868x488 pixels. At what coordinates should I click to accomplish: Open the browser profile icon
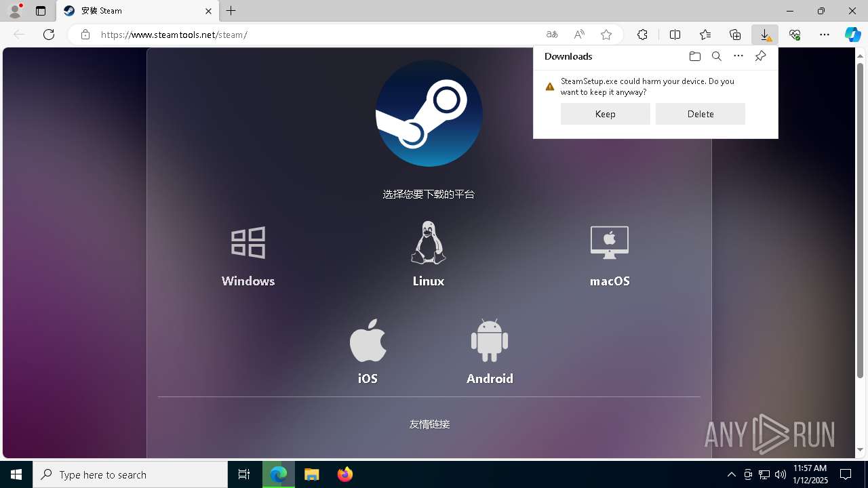(15, 11)
